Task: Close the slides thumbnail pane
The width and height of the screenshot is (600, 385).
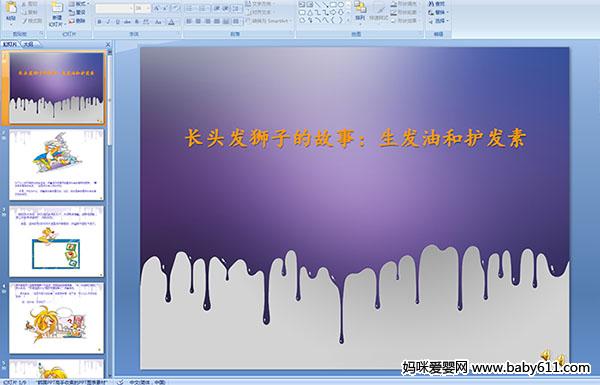Action: pos(108,44)
